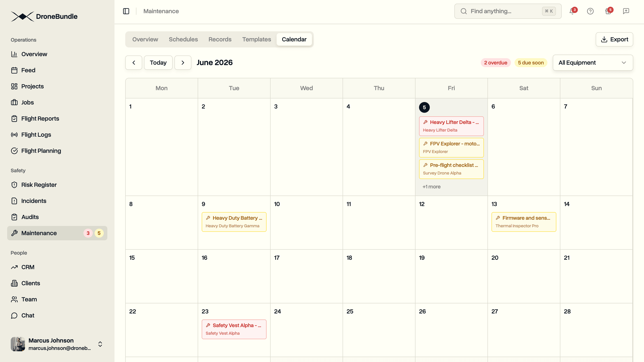The image size is (644, 362).
Task: Click the Feed calendar icon
Action: pyautogui.click(x=14, y=70)
